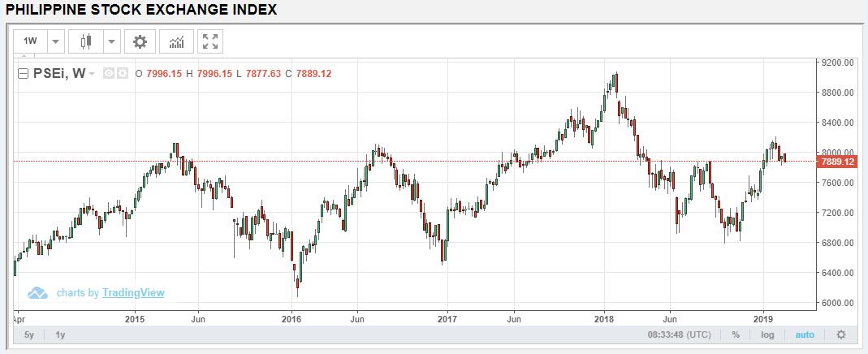Image resolution: width=868 pixels, height=354 pixels.
Task: Collapse the PSEi legend with minus box
Action: (23, 74)
